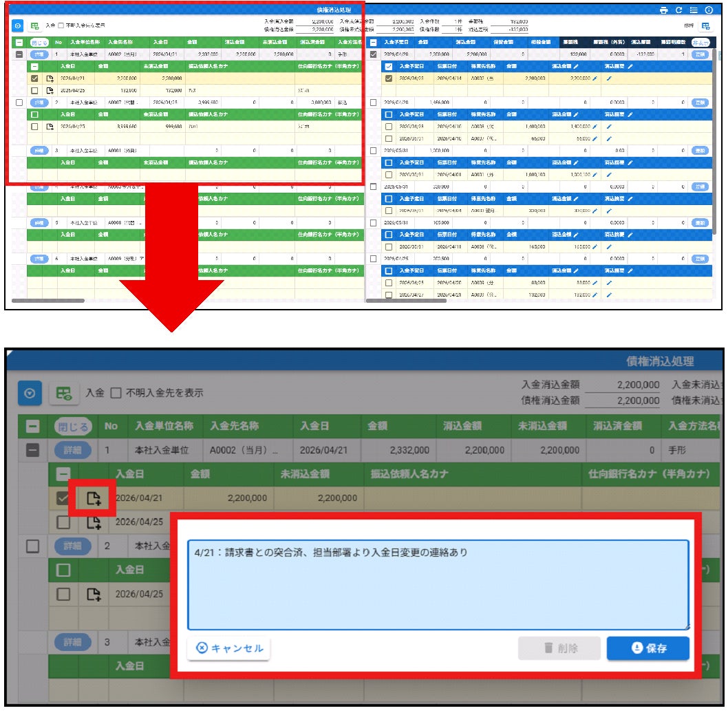Click the 入金日 column header in the enlarged grid
This screenshot has width=728, height=715.
click(314, 426)
